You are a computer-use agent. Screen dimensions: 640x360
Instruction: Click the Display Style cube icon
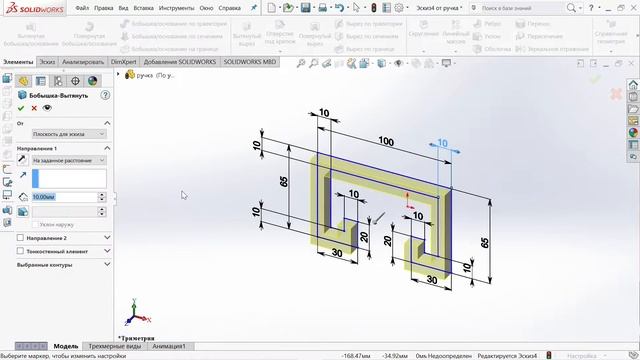click(x=381, y=63)
